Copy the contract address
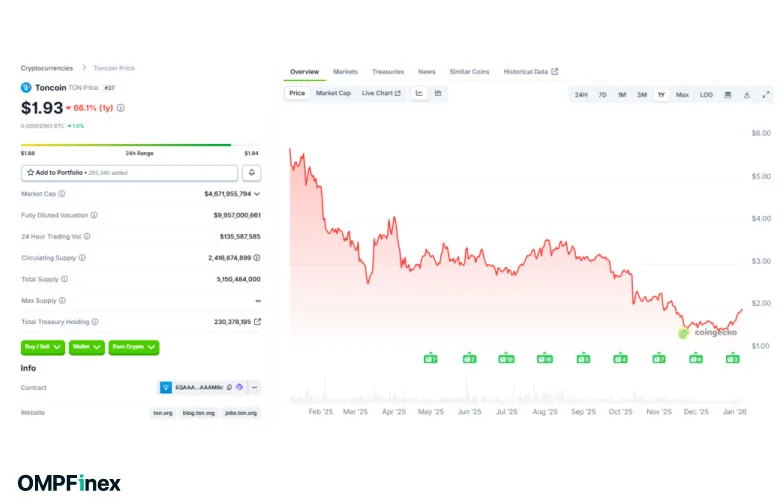780x503 pixels. pyautogui.click(x=229, y=387)
